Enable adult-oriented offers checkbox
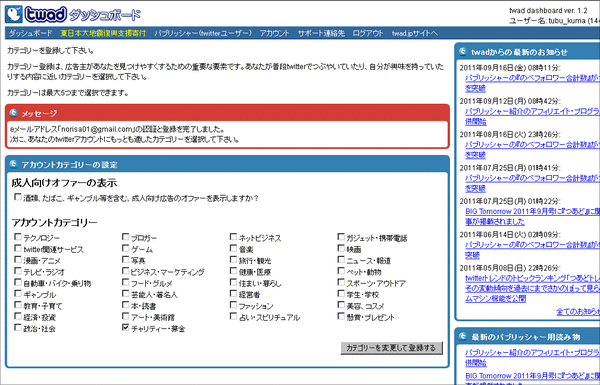Viewport: 600px width, 385px height. tap(18, 197)
